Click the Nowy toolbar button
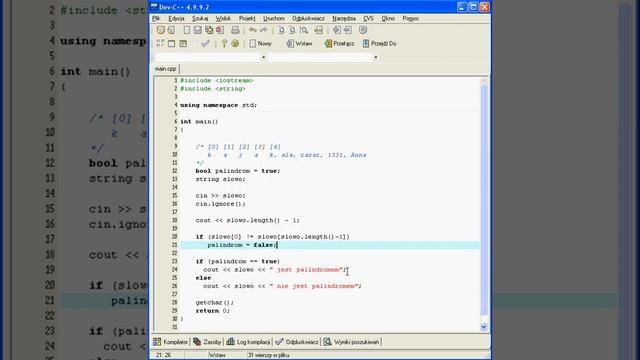This screenshot has height=360, width=640. click(260, 43)
